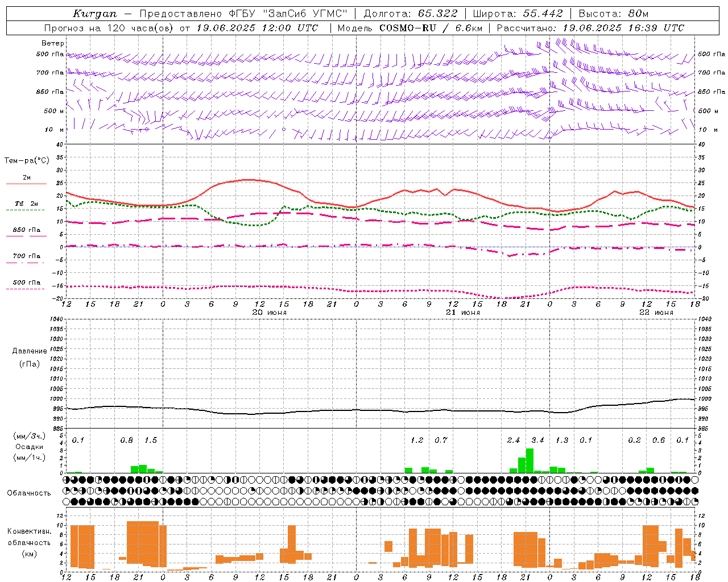Image resolution: width=728 pixels, height=582 pixels.
Task: Click the 1.5 precipitation total value
Action: click(x=151, y=440)
